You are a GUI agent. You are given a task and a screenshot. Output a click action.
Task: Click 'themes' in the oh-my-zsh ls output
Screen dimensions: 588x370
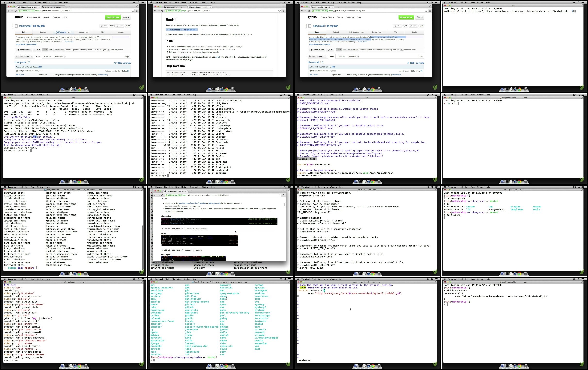pos(537,207)
